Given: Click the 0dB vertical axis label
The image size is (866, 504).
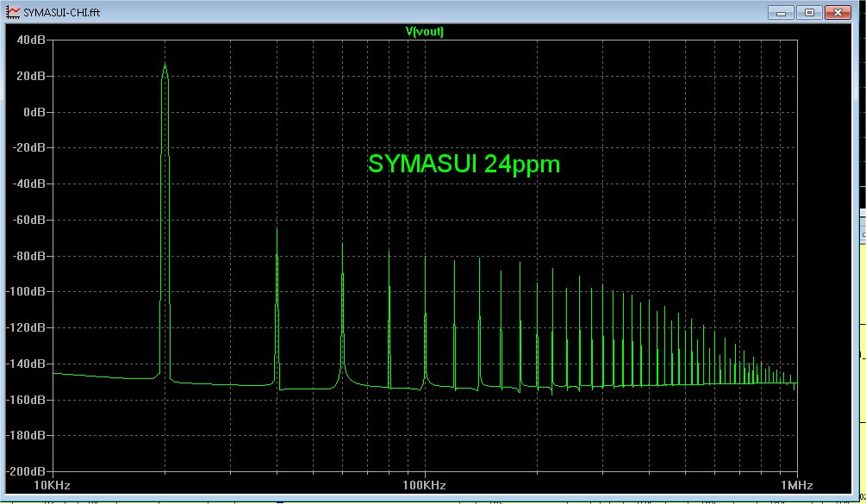Looking at the screenshot, I should click(34, 112).
